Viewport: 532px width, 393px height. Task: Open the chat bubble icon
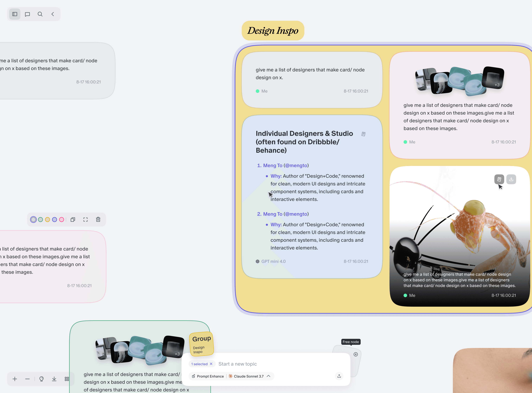point(27,14)
